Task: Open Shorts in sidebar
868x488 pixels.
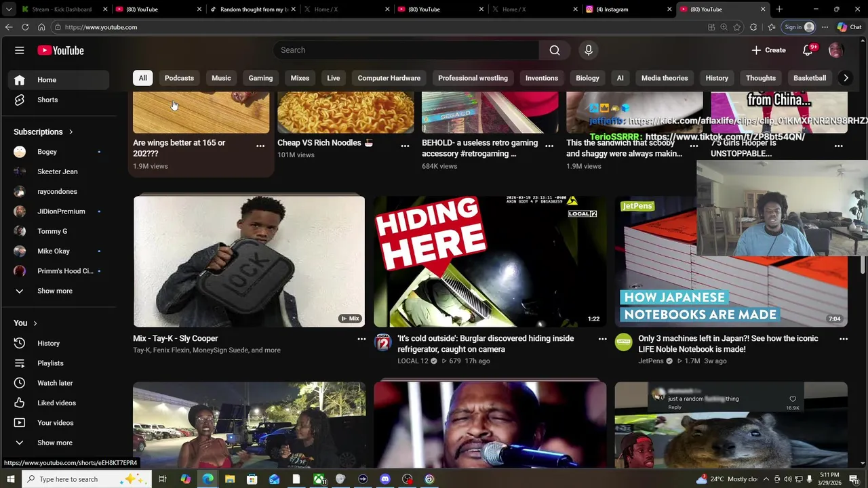Action: 58,100
